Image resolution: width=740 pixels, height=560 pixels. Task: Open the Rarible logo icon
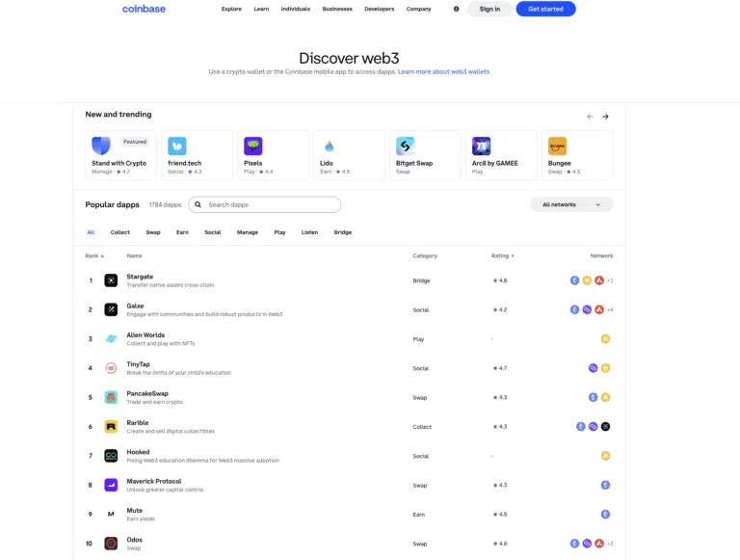coord(111,427)
